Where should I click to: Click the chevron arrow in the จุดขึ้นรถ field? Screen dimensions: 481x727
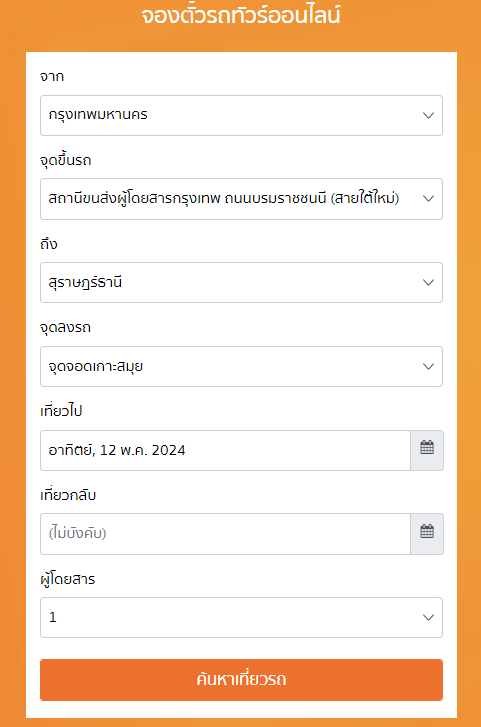428,199
